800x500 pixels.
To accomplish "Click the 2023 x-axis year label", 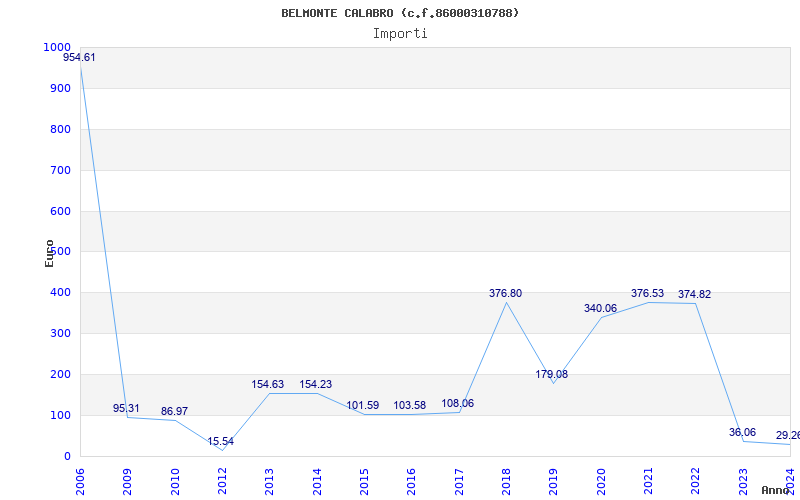I will (x=743, y=482).
